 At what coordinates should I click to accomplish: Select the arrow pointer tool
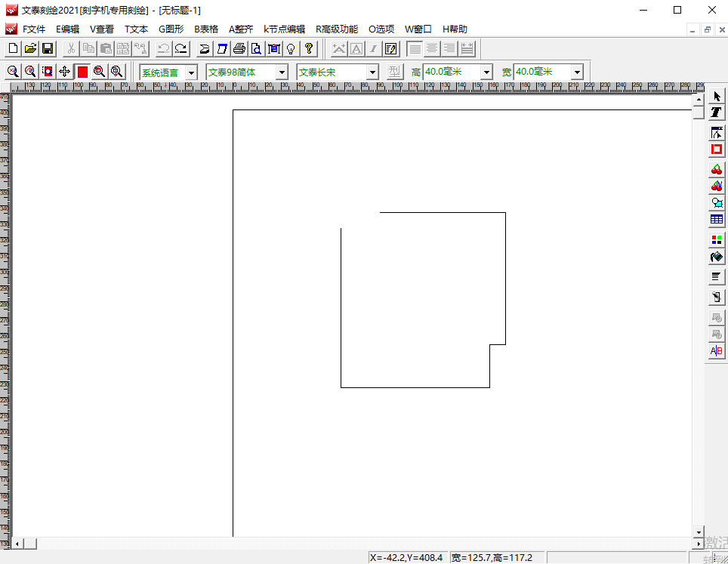click(x=717, y=96)
